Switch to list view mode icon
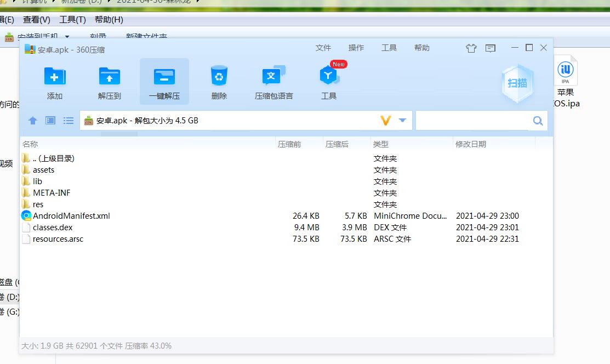The image size is (610, 364). point(69,121)
